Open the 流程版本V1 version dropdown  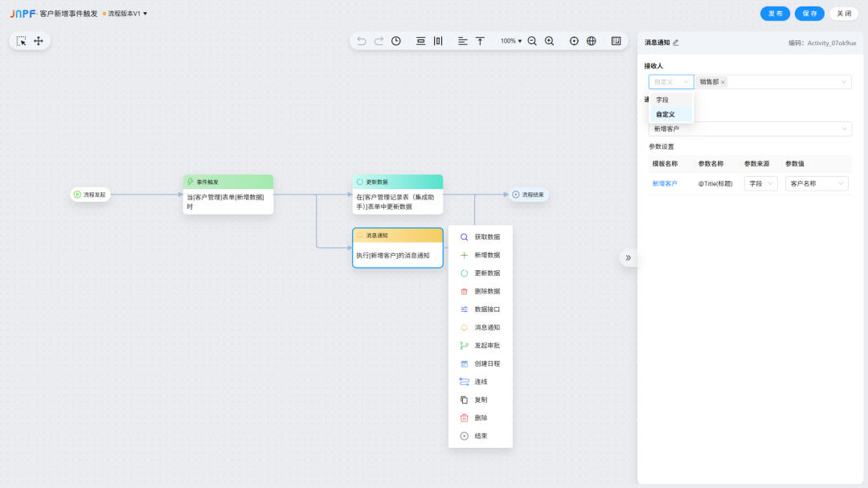pos(127,14)
